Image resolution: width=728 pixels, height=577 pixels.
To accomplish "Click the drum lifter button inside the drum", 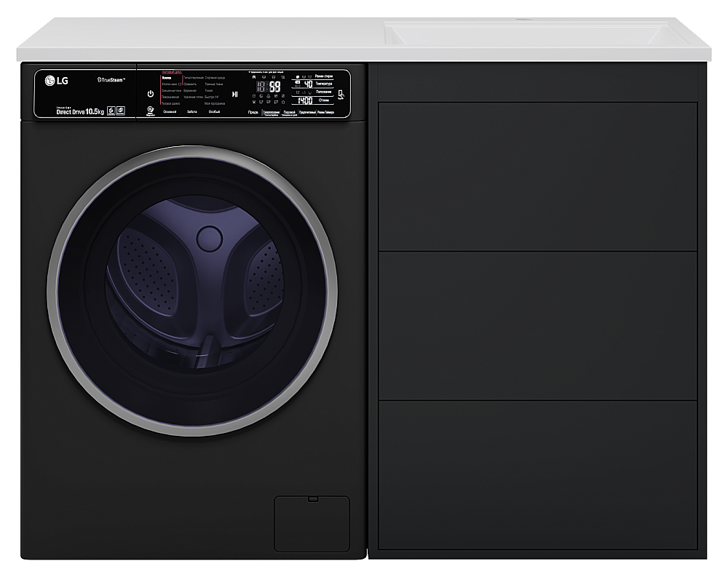I will [x=210, y=239].
